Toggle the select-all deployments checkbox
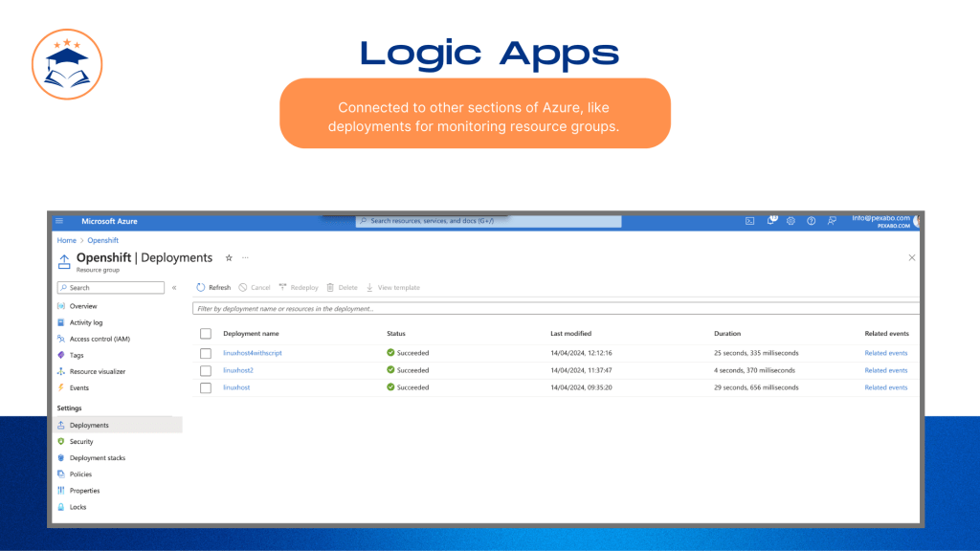 pyautogui.click(x=206, y=334)
